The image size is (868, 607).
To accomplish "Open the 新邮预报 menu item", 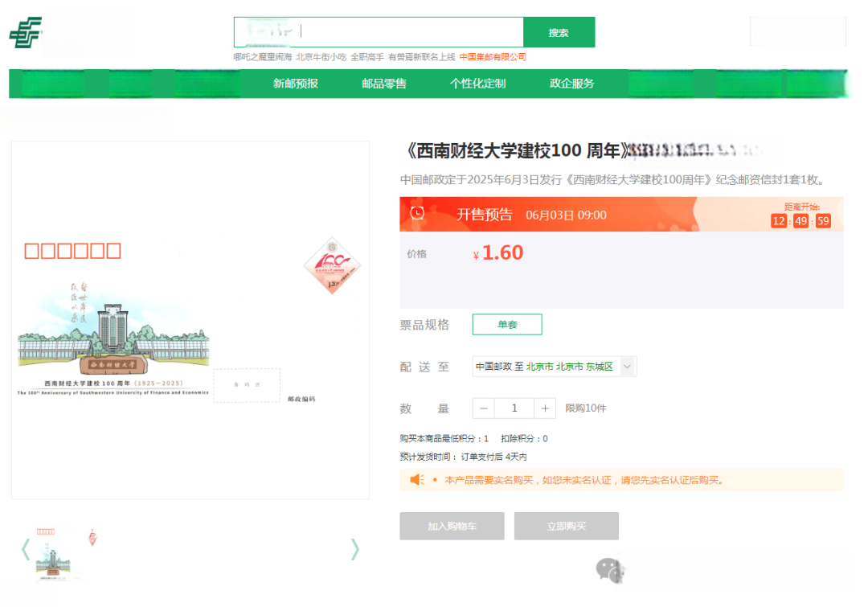I will 296,84.
